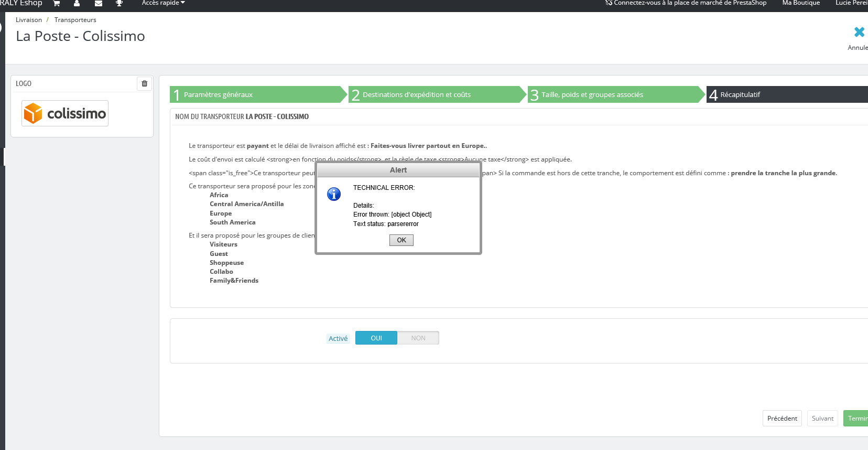Open the PrestaShop marketplace connection link
Image resolution: width=868 pixels, height=450 pixels.
[686, 3]
